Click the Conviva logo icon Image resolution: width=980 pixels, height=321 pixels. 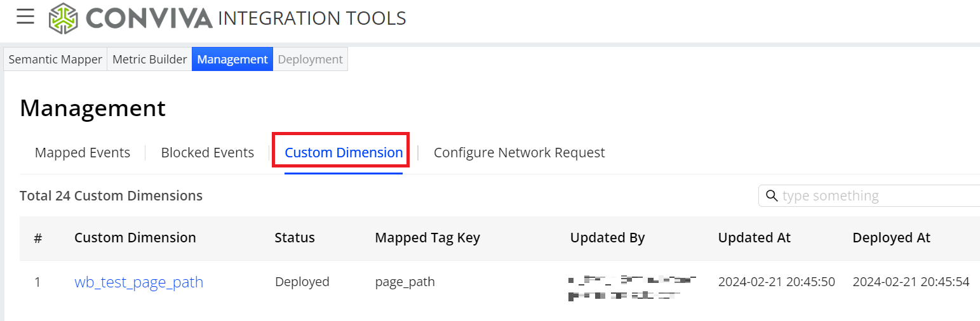[x=64, y=18]
